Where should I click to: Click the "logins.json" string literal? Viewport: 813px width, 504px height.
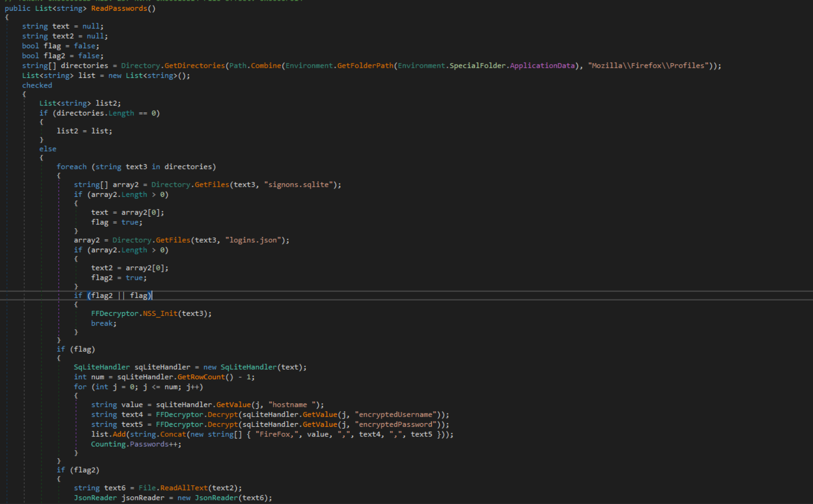(x=253, y=240)
